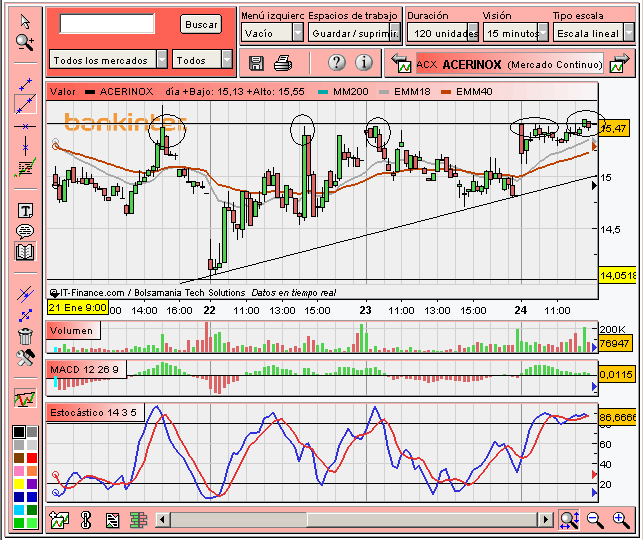The image size is (643, 540).
Task: Select the vertical line tool
Action: pyautogui.click(x=25, y=146)
